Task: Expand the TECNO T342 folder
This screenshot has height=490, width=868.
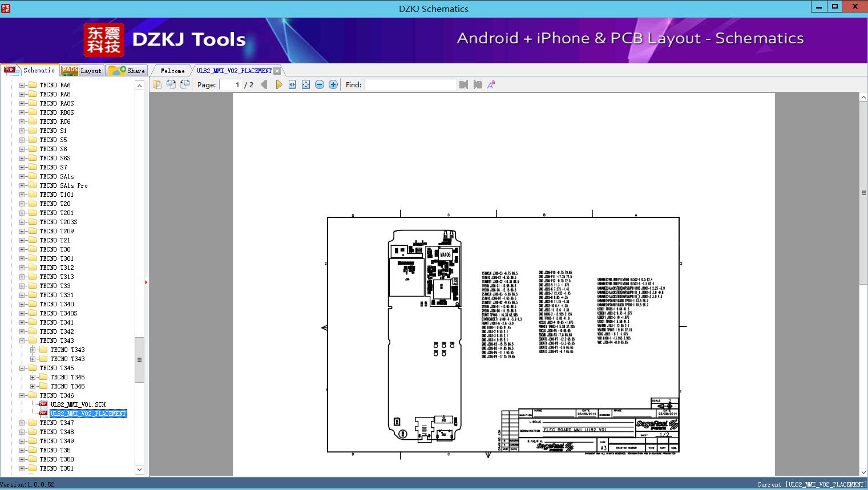Action: (x=22, y=331)
